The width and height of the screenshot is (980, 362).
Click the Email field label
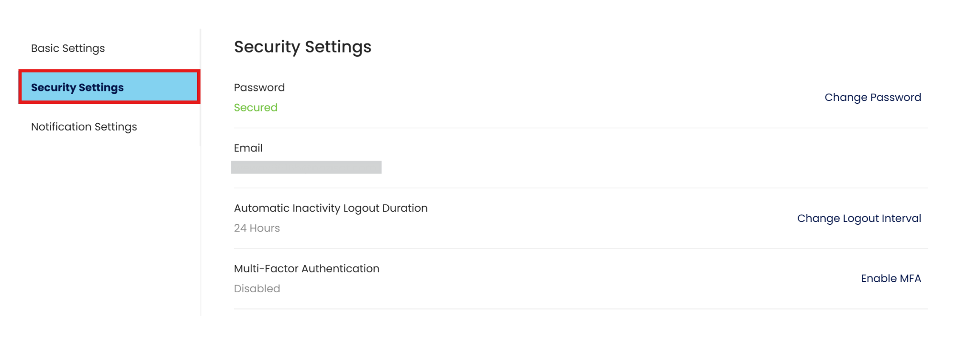coord(248,148)
